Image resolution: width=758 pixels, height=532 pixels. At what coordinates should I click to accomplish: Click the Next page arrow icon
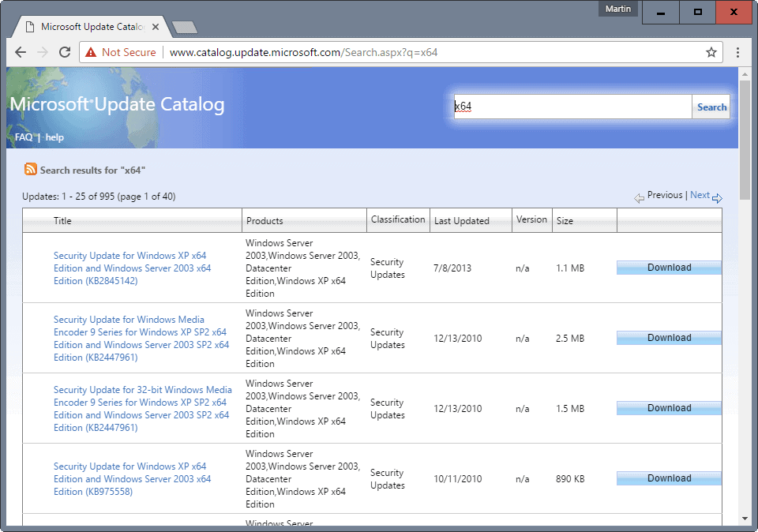(718, 198)
